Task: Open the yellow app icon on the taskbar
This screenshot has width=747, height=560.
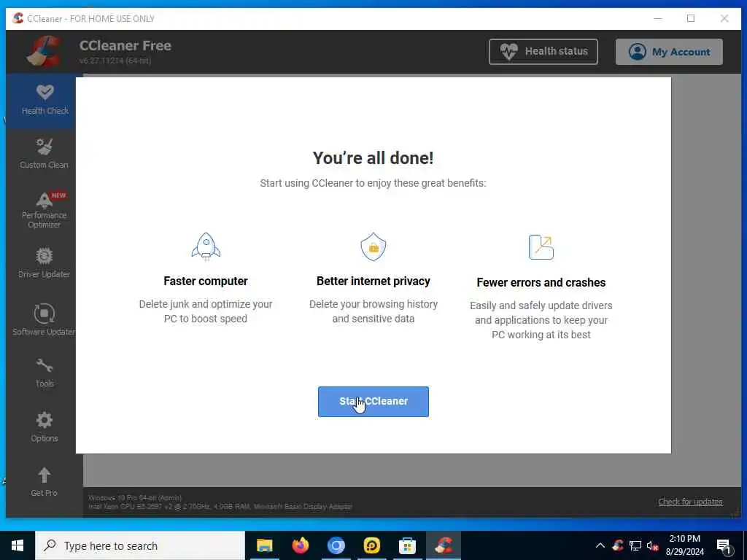Action: click(x=371, y=545)
